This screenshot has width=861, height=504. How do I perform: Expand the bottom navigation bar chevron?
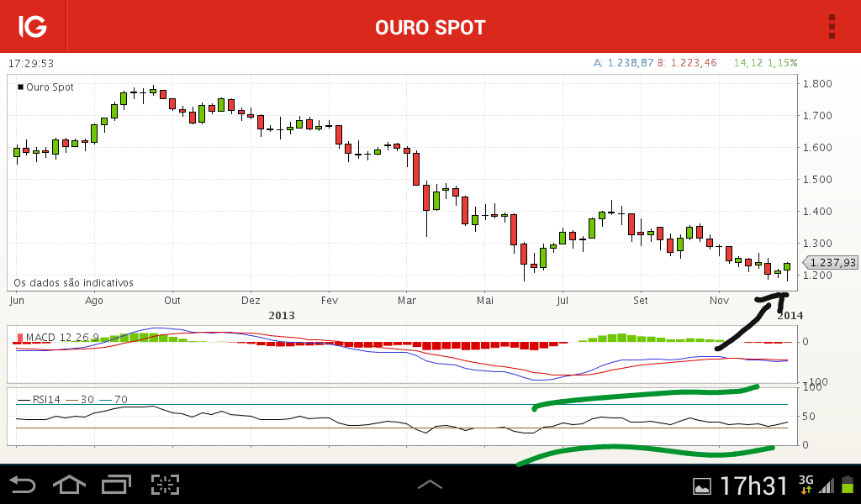pos(430,484)
